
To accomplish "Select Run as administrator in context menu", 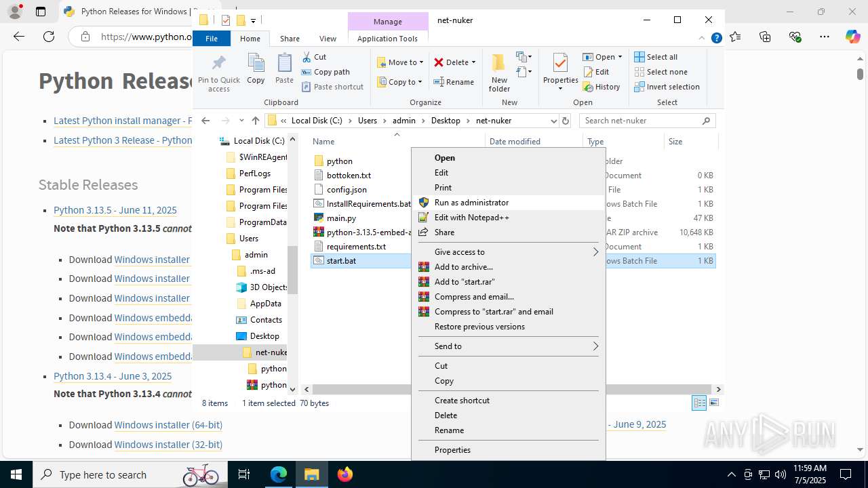I will click(509, 202).
